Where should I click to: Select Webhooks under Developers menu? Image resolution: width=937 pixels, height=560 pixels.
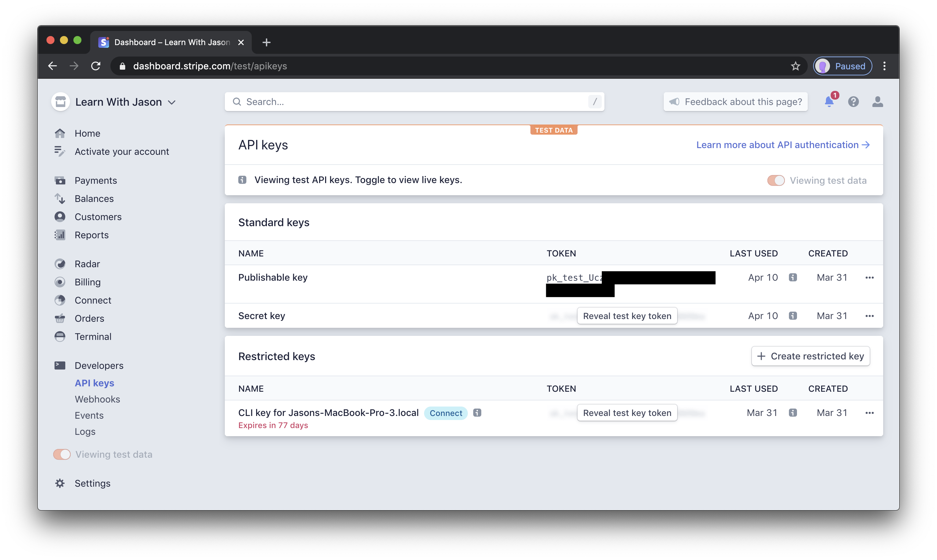[97, 399]
